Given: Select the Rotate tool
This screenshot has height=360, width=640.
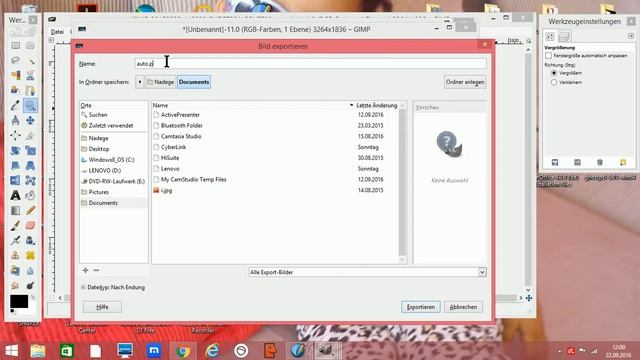Looking at the screenshot, I should (x=15, y=151).
